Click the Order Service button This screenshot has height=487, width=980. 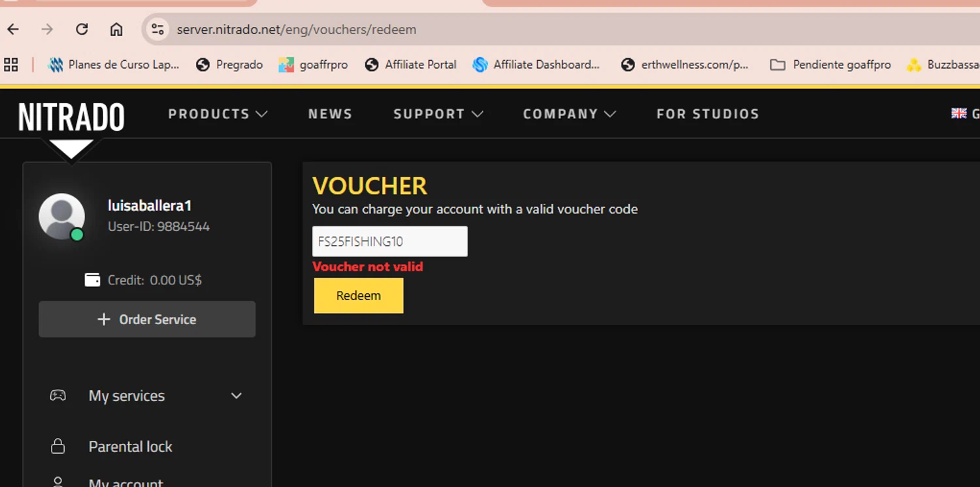(x=147, y=319)
